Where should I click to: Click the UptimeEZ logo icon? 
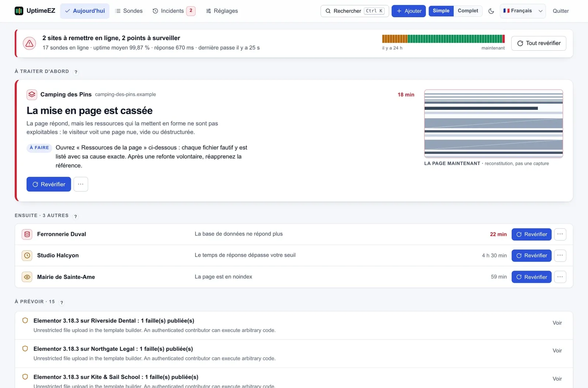click(19, 11)
